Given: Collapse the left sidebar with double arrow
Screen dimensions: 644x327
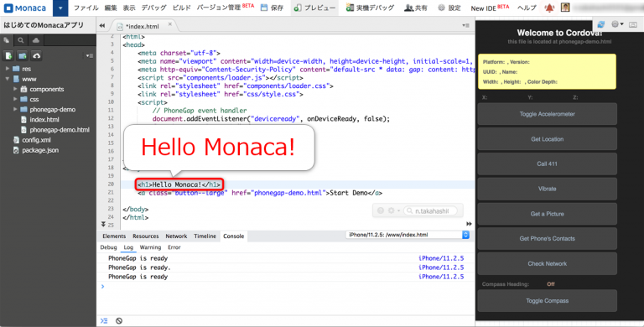Looking at the screenshot, I should point(101,26).
